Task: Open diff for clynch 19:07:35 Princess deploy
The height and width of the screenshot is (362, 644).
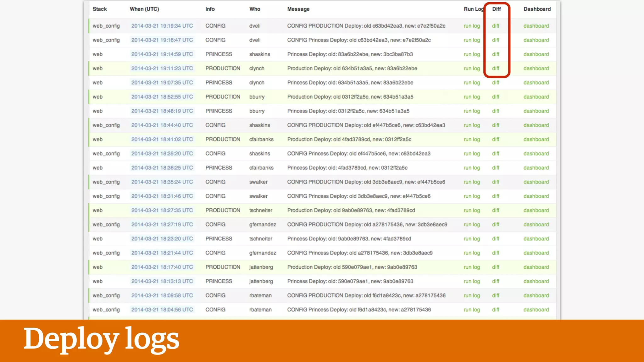Action: click(496, 82)
